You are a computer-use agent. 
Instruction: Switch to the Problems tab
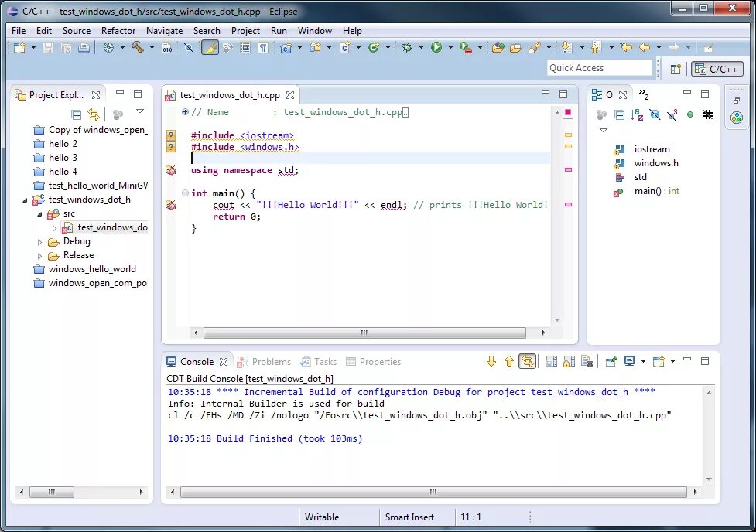265,361
